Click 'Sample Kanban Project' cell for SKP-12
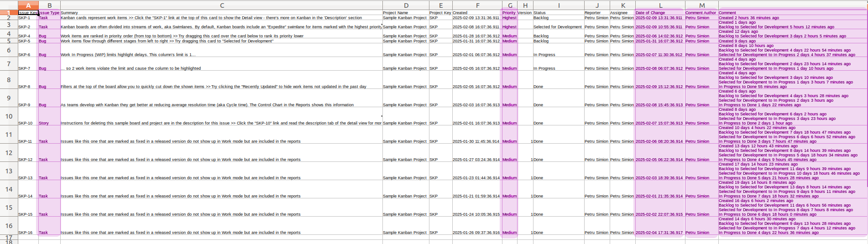868x244 pixels. tap(406, 153)
